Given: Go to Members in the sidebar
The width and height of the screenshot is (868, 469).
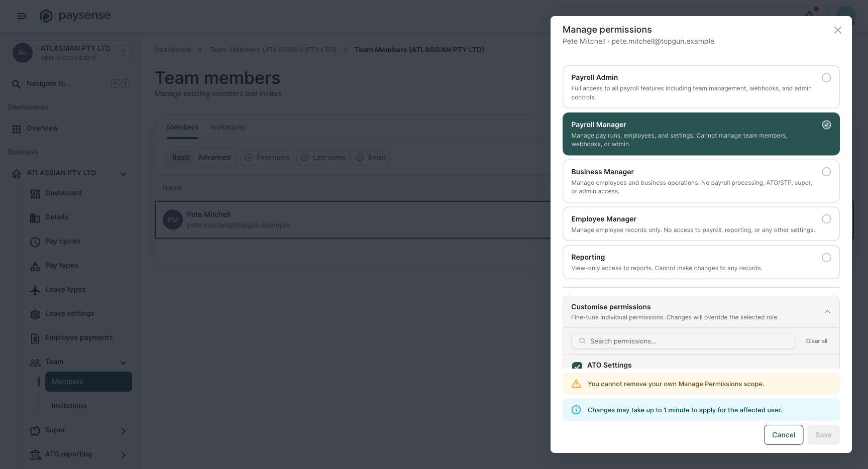Looking at the screenshot, I should point(88,382).
